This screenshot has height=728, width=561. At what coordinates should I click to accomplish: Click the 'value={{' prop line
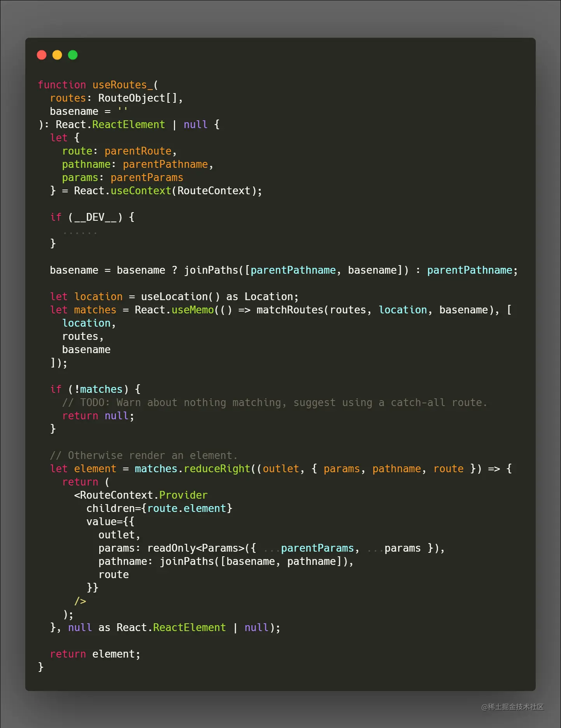(x=110, y=522)
